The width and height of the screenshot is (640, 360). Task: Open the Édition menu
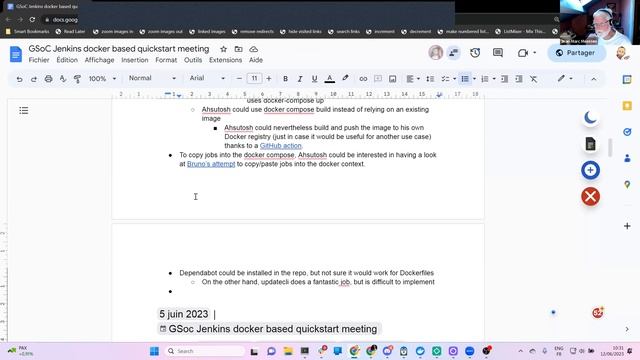[67, 60]
